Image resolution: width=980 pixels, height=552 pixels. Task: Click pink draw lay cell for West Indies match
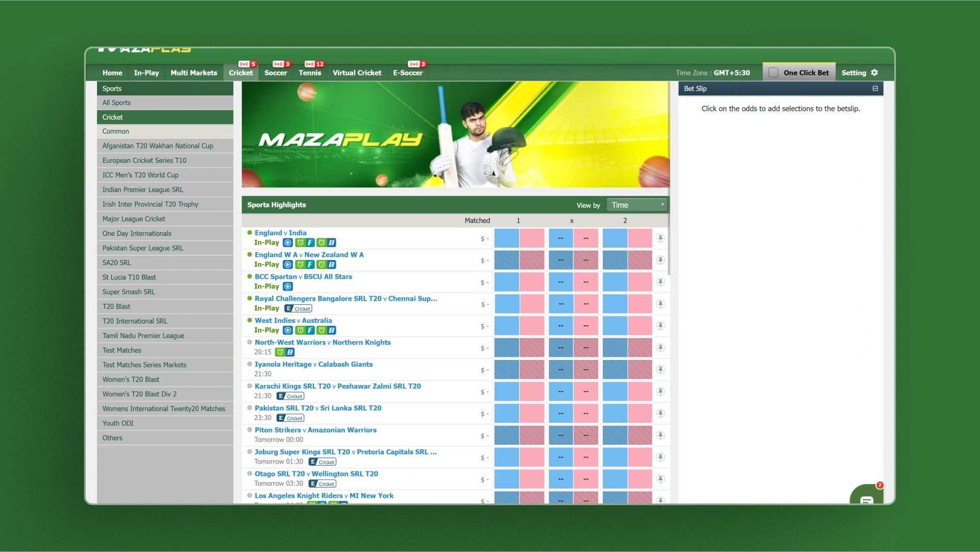(x=586, y=326)
